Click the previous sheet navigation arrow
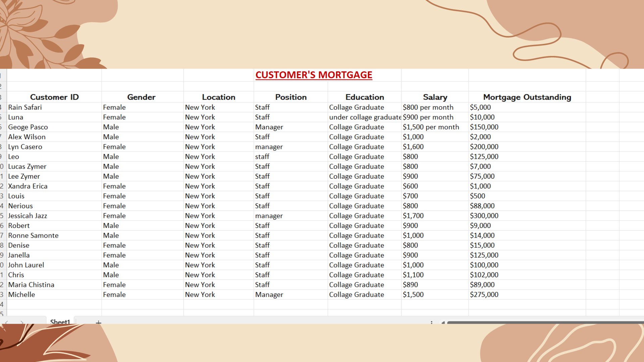 click(x=6, y=322)
